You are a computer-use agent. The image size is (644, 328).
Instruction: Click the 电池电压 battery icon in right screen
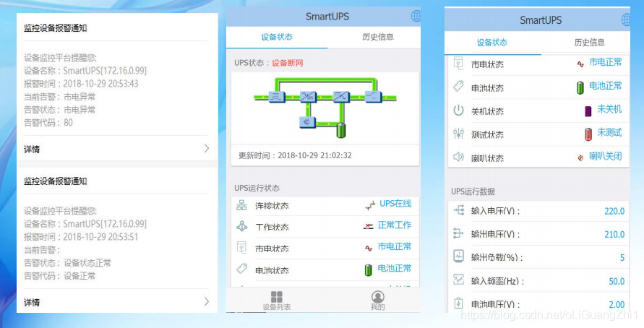coord(458,303)
